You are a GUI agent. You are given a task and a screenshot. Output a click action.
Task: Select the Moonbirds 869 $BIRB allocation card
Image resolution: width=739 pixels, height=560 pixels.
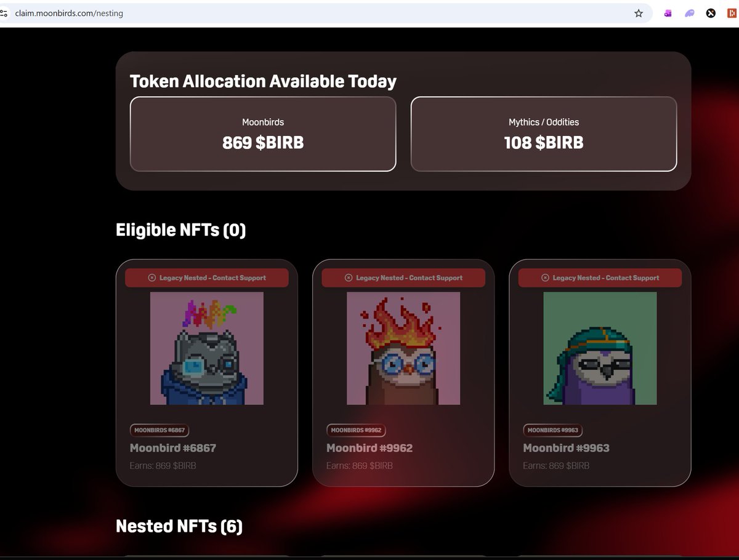[x=263, y=134]
